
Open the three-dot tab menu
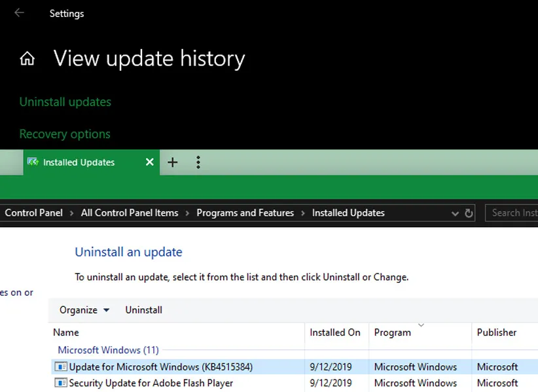(x=198, y=162)
